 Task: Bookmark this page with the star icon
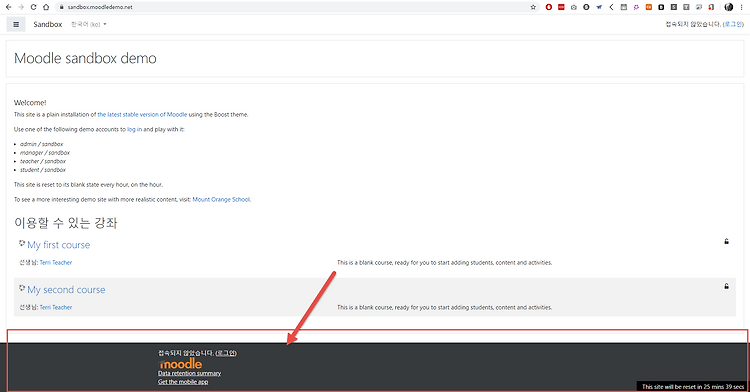(x=533, y=7)
